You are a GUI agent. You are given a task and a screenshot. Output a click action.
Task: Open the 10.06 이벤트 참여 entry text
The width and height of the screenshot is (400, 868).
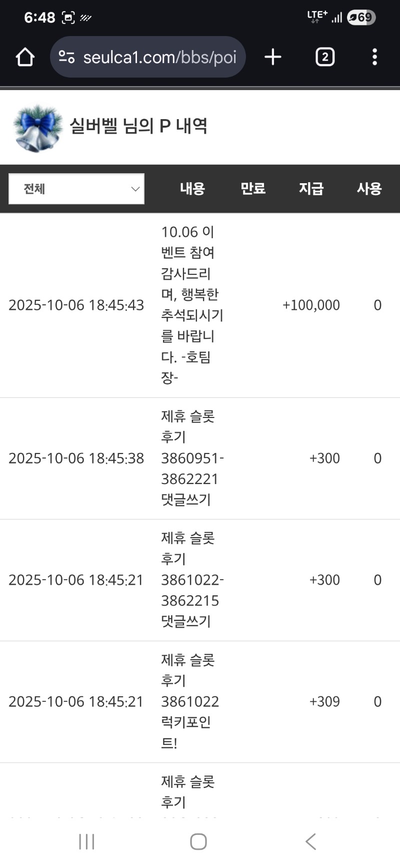(191, 305)
